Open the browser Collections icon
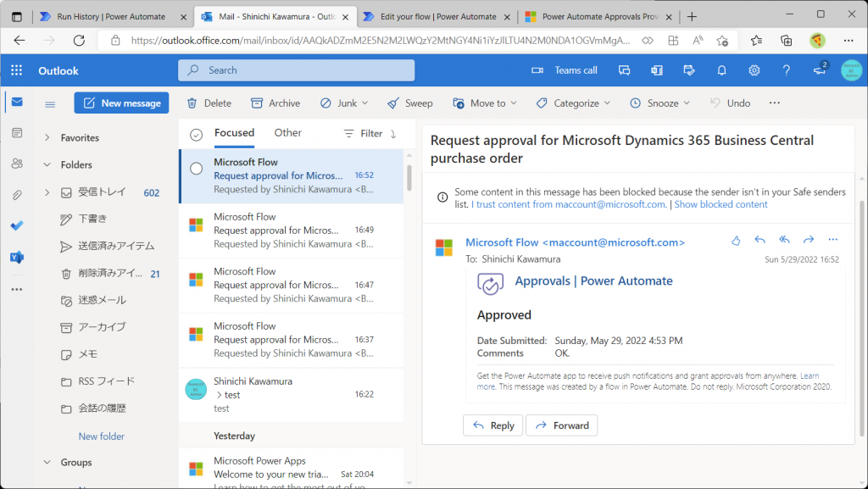Screen dimensions: 868x489 tap(786, 41)
